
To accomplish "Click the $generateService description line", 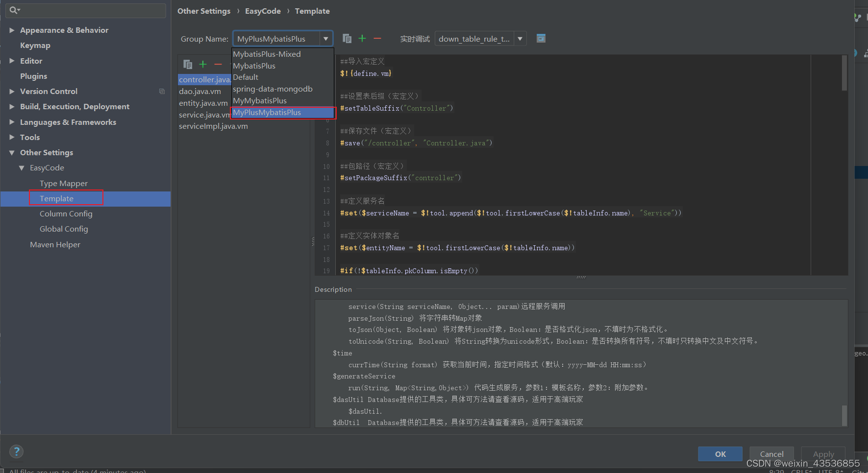I will pyautogui.click(x=364, y=376).
